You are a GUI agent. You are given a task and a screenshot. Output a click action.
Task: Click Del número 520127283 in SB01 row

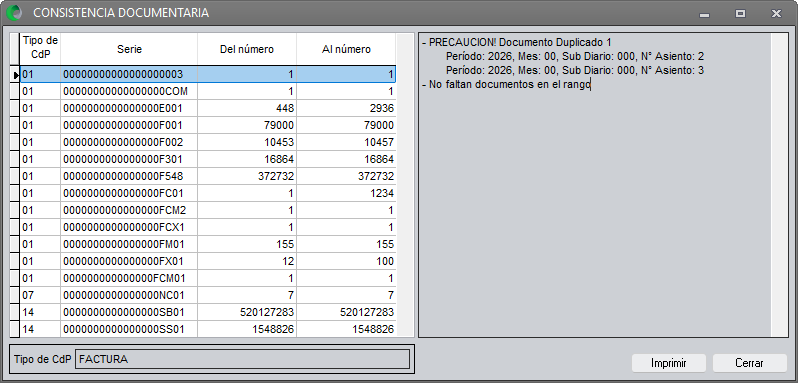click(x=247, y=313)
